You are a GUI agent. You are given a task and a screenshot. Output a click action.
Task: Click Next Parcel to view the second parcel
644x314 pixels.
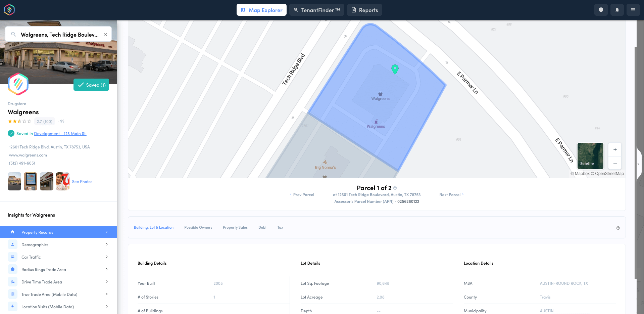pyautogui.click(x=450, y=194)
